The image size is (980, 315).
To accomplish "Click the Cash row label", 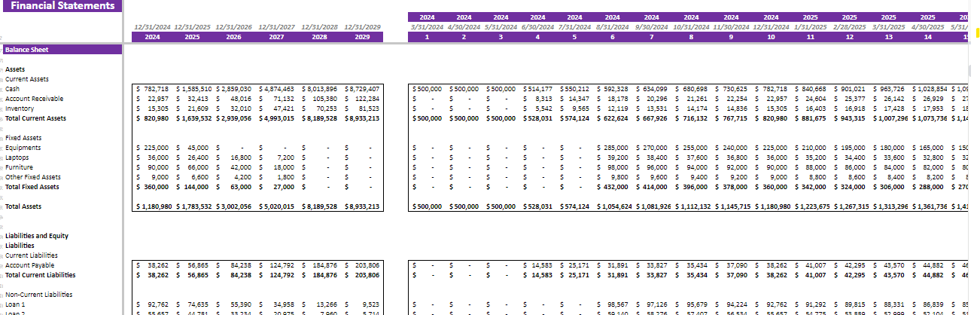I will [13, 89].
